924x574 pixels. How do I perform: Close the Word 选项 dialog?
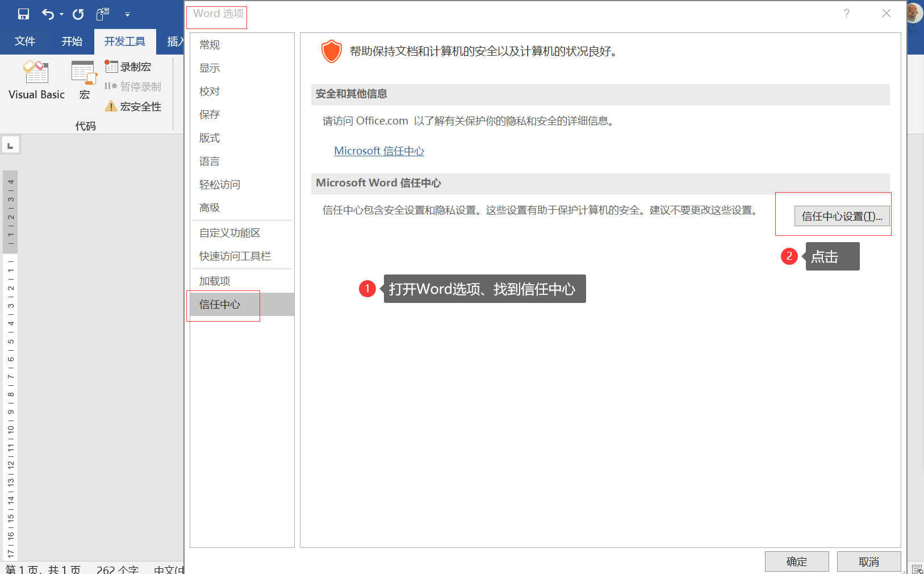pos(887,13)
